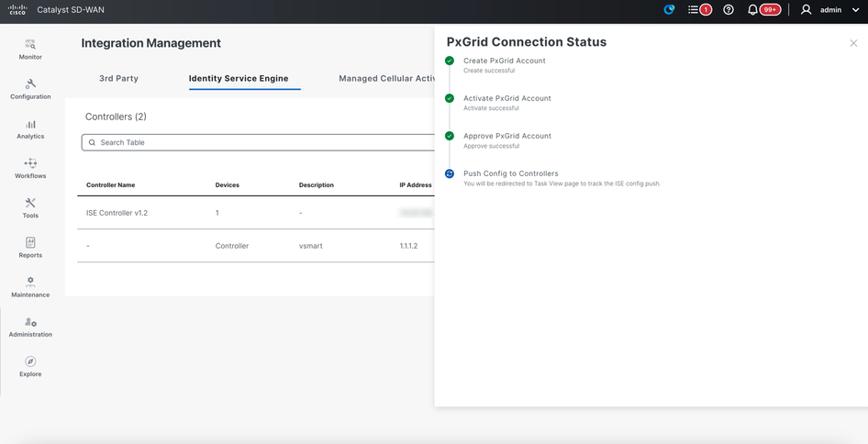Click the Controllers (2) heading
Viewport: 868px width, 444px height.
116,117
